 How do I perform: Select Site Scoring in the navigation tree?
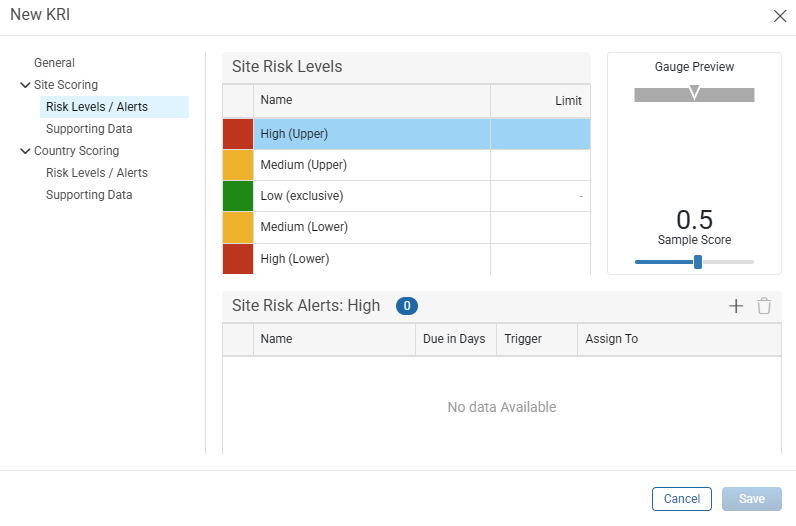(66, 85)
